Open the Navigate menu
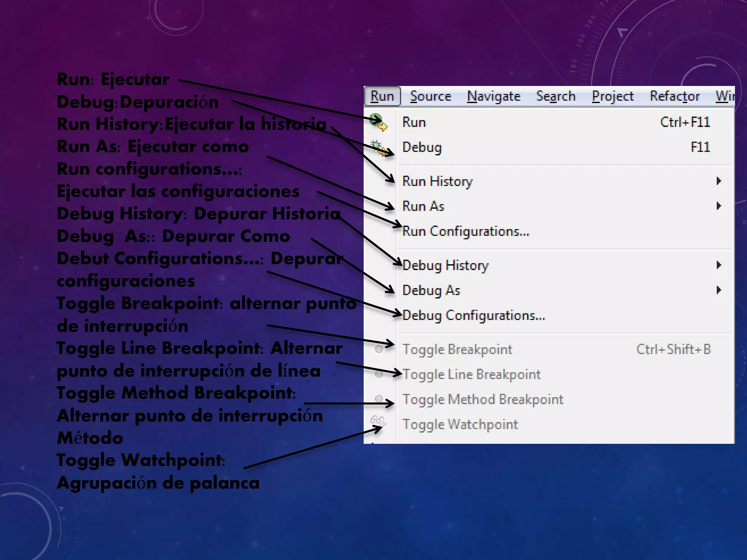 494,96
